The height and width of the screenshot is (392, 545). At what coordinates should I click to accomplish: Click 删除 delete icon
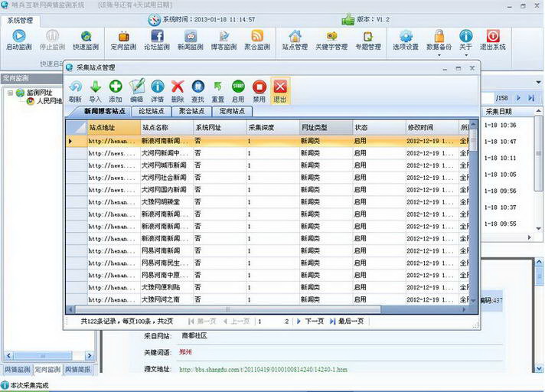point(178,91)
